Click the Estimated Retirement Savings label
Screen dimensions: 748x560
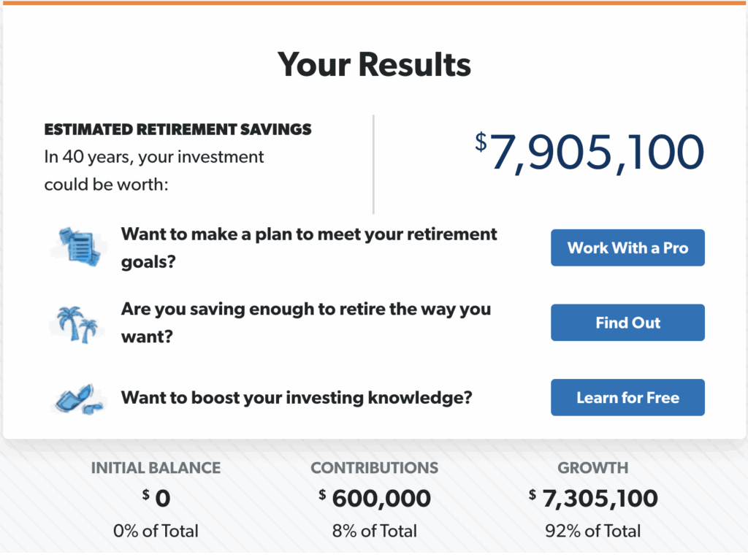pos(178,129)
